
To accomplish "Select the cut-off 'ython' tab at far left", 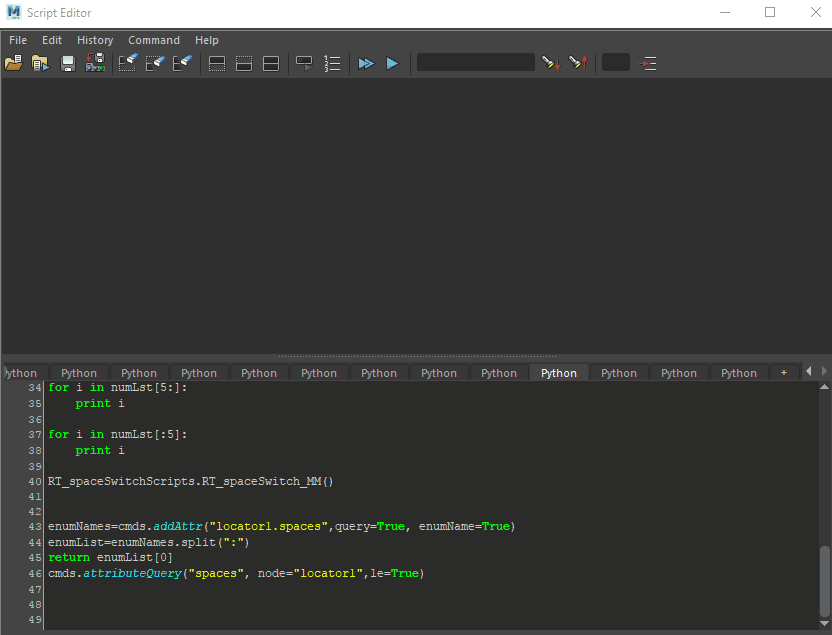I will pos(24,373).
